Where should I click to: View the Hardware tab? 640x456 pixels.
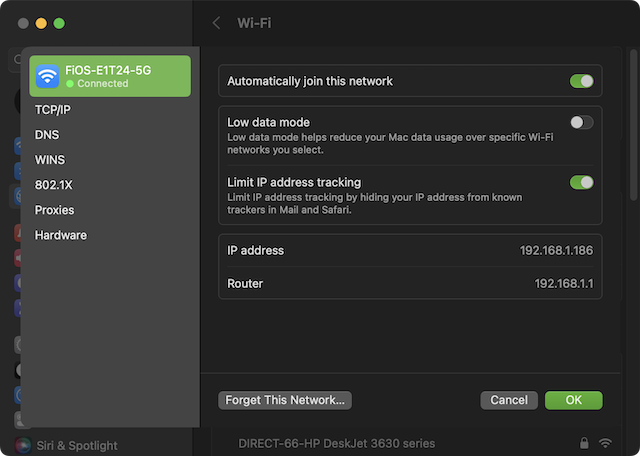pos(61,235)
